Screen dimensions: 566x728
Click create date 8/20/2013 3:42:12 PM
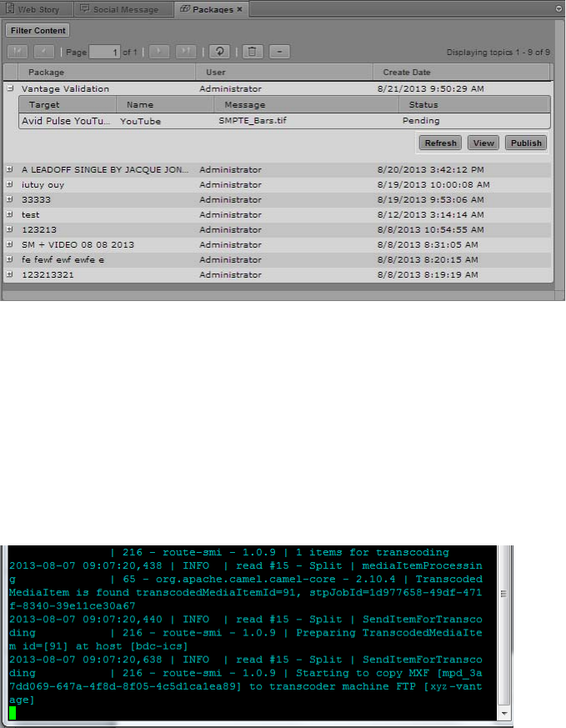tap(430, 170)
